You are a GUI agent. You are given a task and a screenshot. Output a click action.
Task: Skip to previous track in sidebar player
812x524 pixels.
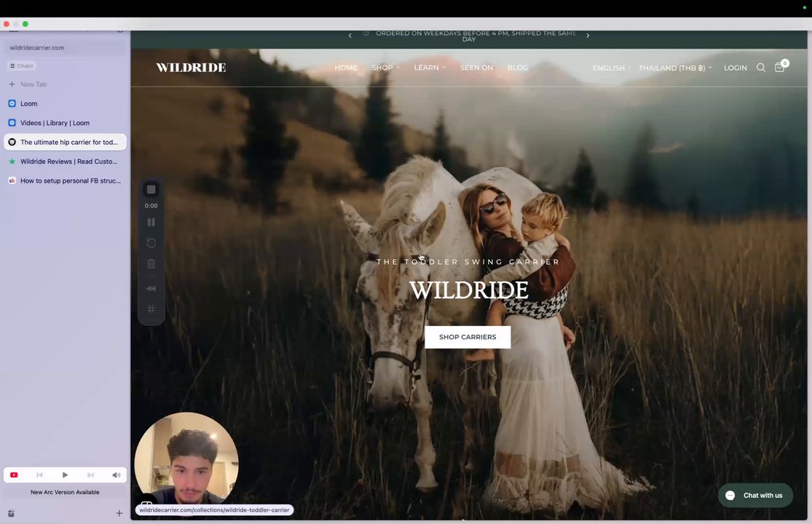click(x=39, y=475)
